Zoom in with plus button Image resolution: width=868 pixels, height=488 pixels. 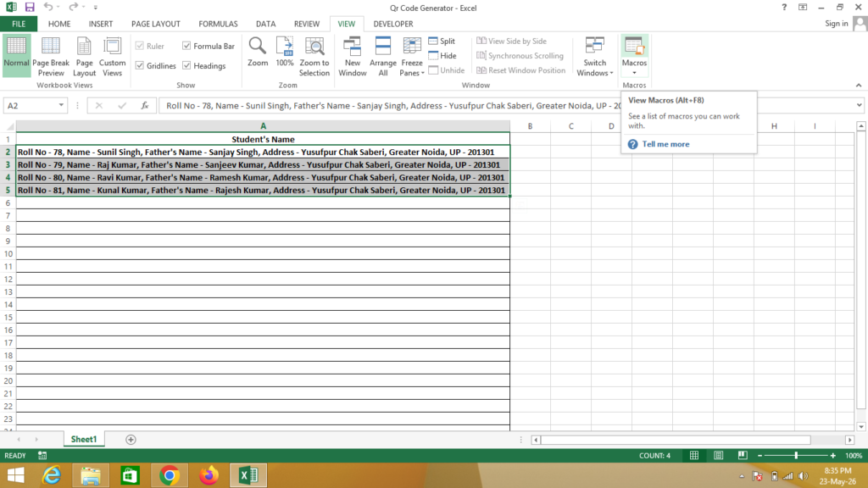(832, 455)
